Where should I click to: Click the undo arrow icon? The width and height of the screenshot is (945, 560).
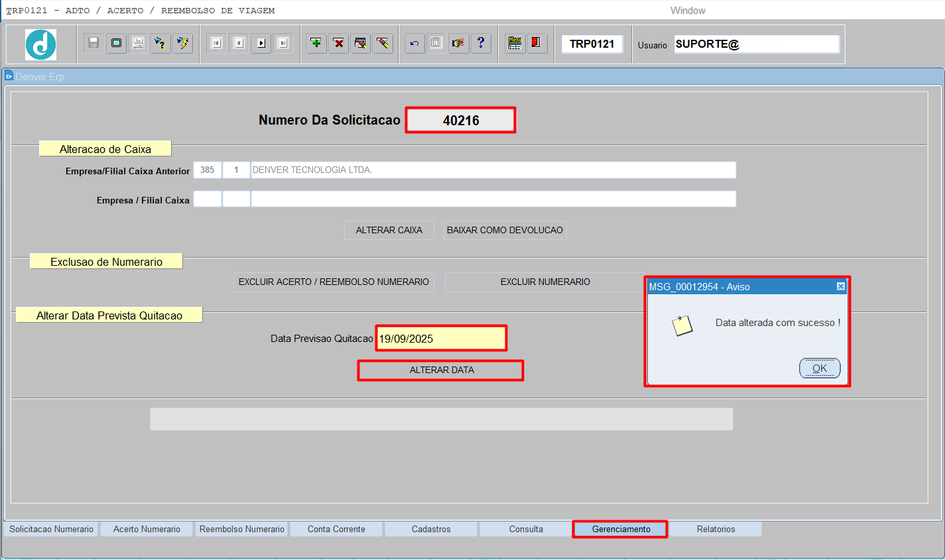click(x=414, y=43)
